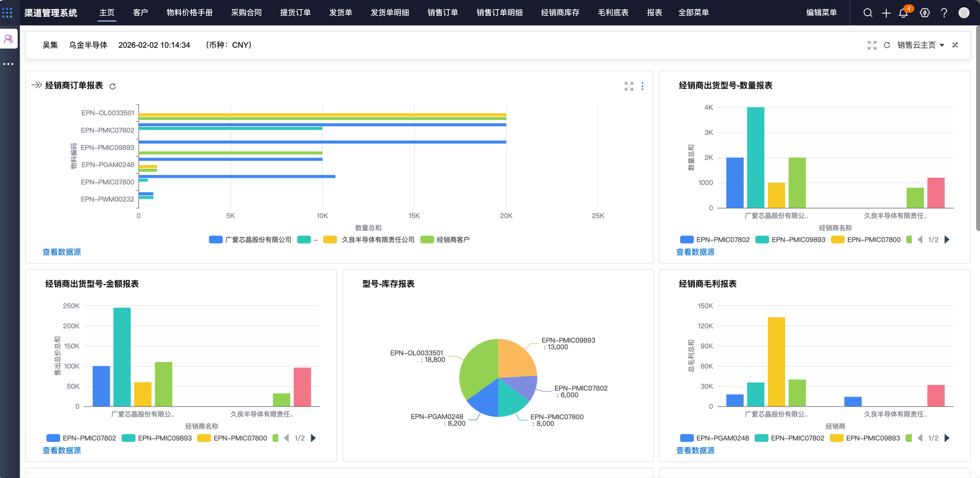980x478 pixels.
Task: Click the 编辑菜单 button
Action: (821, 13)
